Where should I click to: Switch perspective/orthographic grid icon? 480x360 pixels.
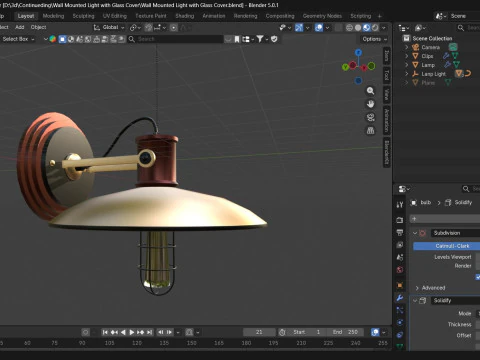tap(370, 131)
